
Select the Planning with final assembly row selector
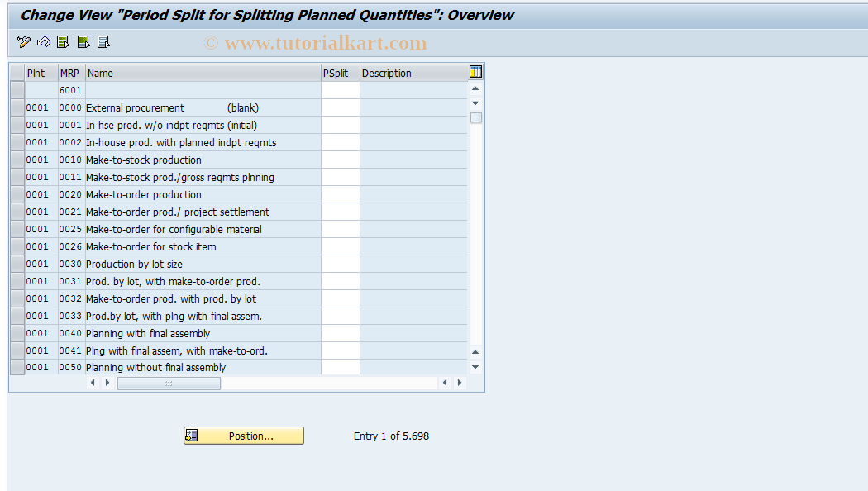pos(17,333)
